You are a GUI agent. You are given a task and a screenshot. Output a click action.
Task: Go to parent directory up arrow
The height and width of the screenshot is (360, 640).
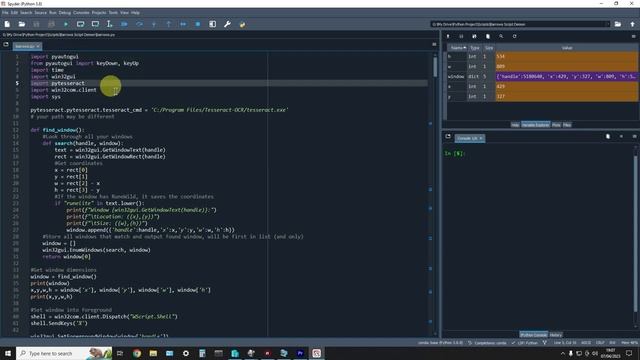(x=633, y=24)
